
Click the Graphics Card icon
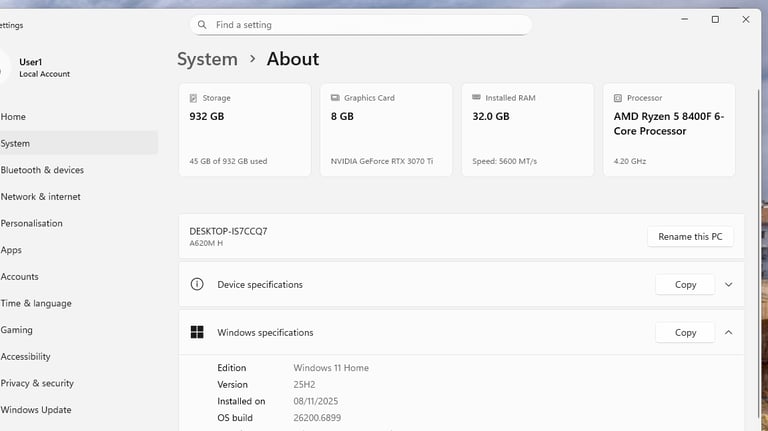(335, 97)
